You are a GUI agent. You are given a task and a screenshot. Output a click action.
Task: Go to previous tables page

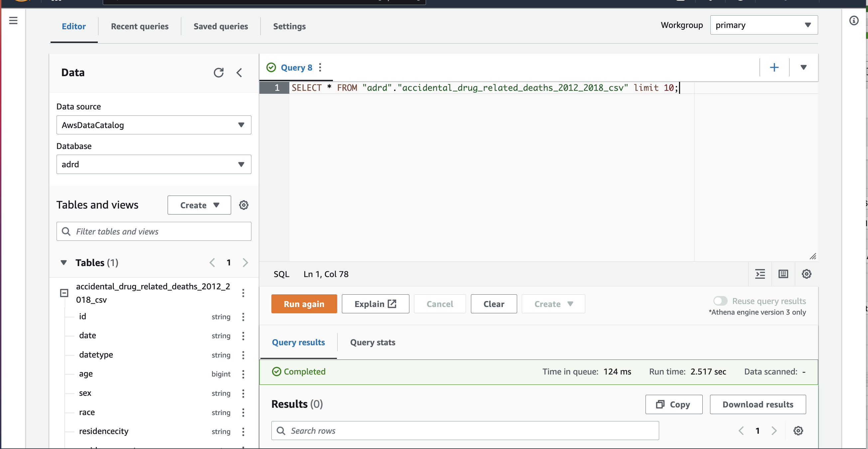(212, 263)
